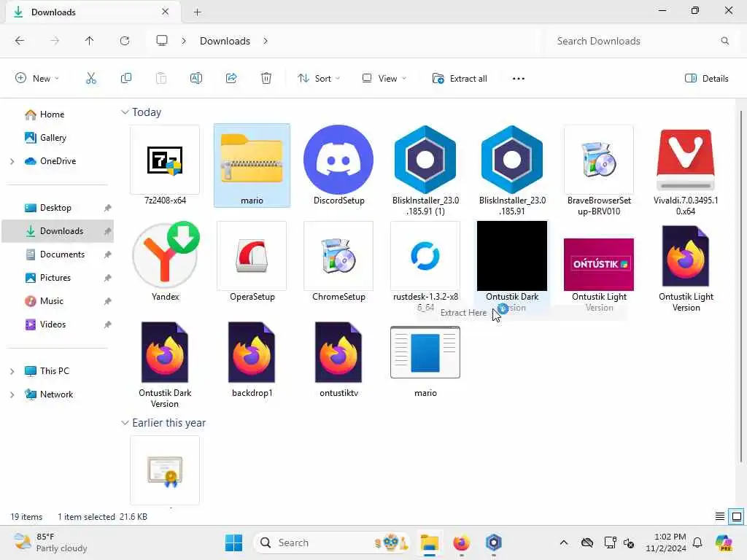Select the rustdesk-1.3.2-x86_64 file
Image resolution: width=747 pixels, height=560 pixels.
[x=425, y=266]
